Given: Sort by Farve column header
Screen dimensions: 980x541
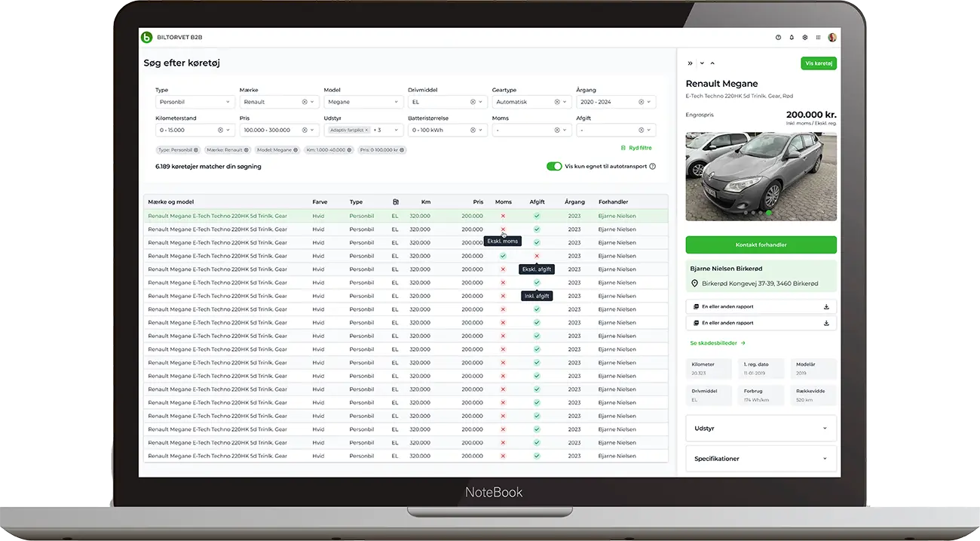Looking at the screenshot, I should point(320,202).
